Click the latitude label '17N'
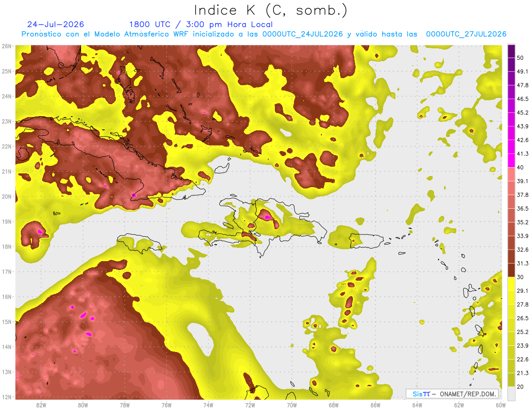This screenshot has height=411, width=532. click(x=7, y=272)
